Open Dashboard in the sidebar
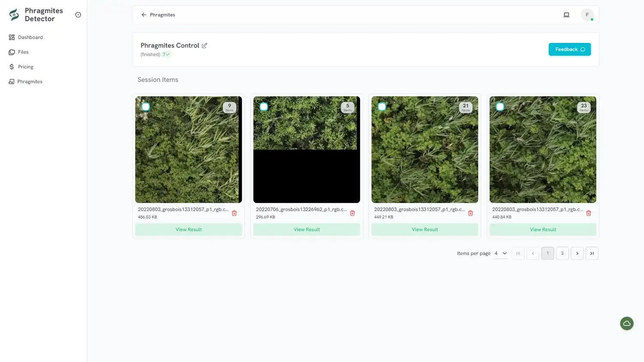This screenshot has height=362, width=644. tap(30, 37)
